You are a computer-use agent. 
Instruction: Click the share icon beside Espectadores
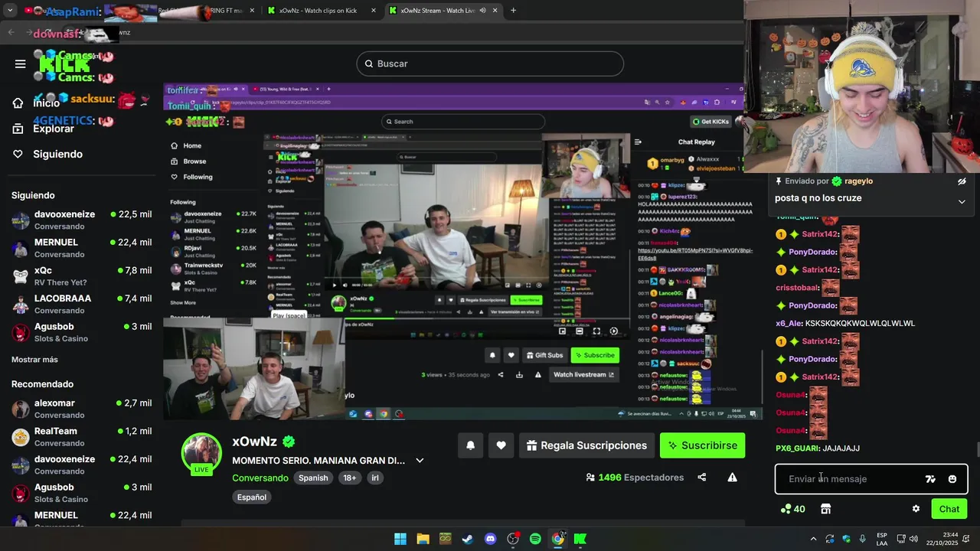coord(701,478)
